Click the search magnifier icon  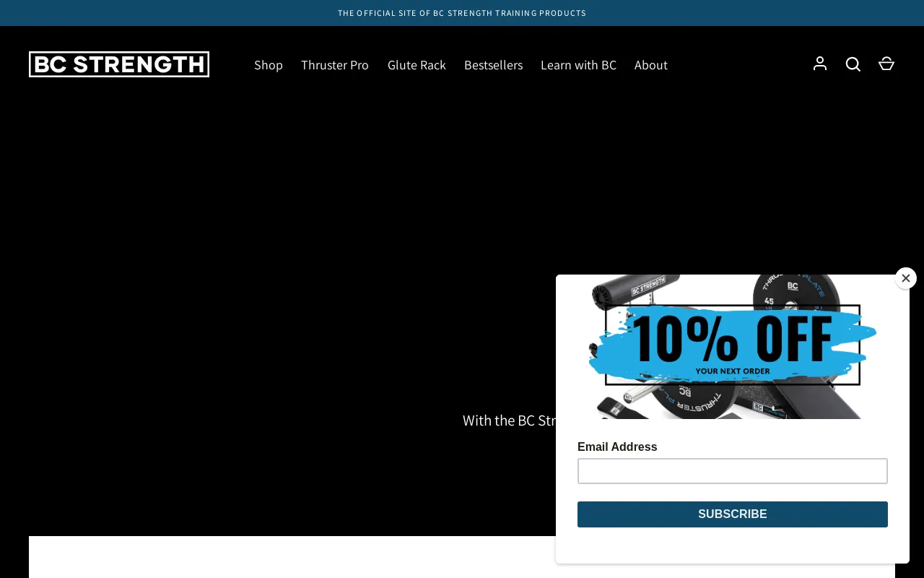(853, 64)
